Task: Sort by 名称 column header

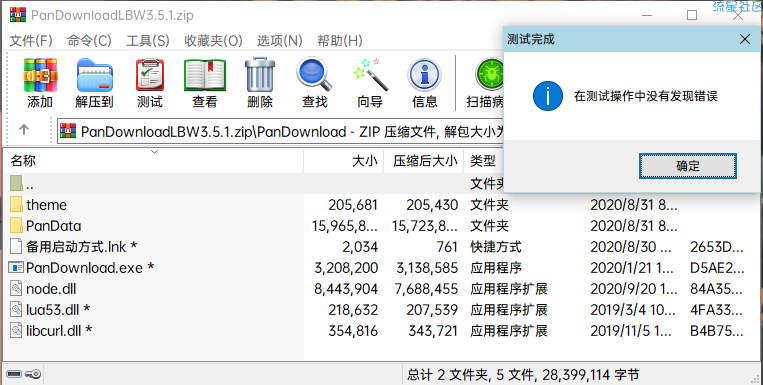Action: click(153, 161)
